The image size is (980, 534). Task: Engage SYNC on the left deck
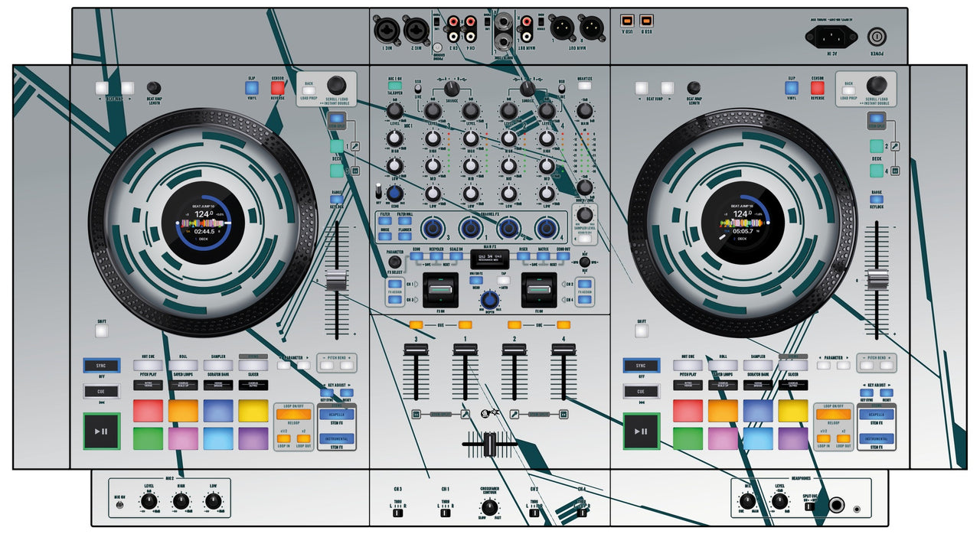pyautogui.click(x=102, y=366)
